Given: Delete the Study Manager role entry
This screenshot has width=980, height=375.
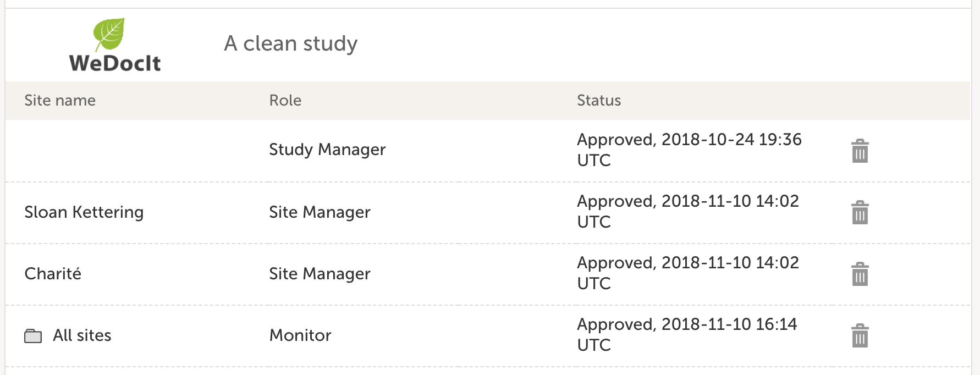Looking at the screenshot, I should (860, 151).
